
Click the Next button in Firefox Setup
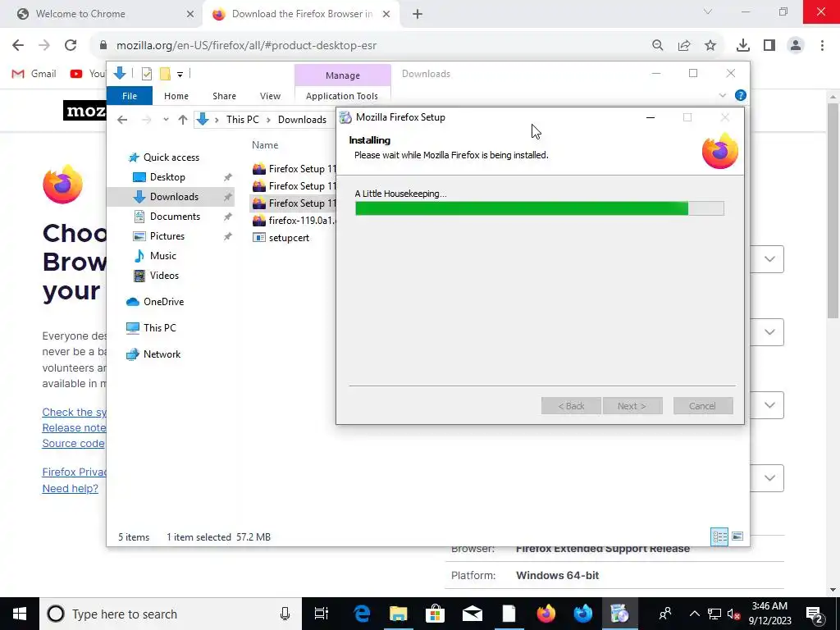click(632, 406)
